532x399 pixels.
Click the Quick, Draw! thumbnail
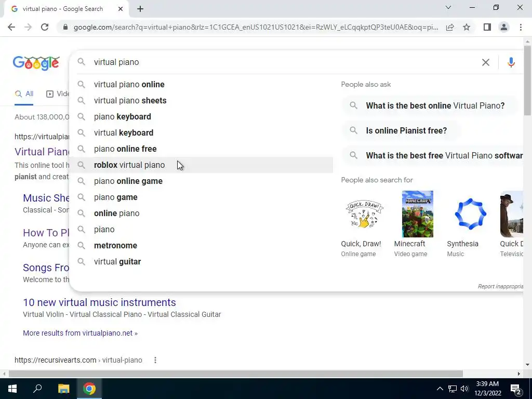click(x=364, y=214)
